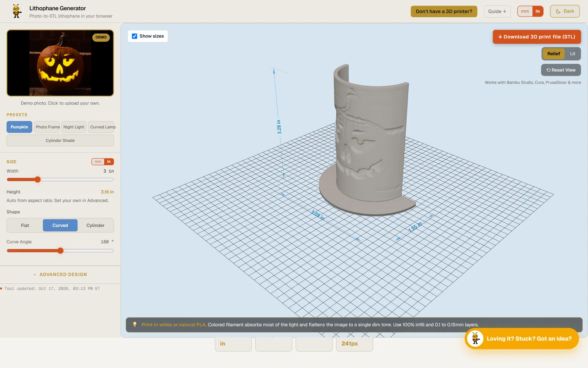Viewport: 588px width, 368px height.
Task: Select the Curved shape
Action: [60, 225]
